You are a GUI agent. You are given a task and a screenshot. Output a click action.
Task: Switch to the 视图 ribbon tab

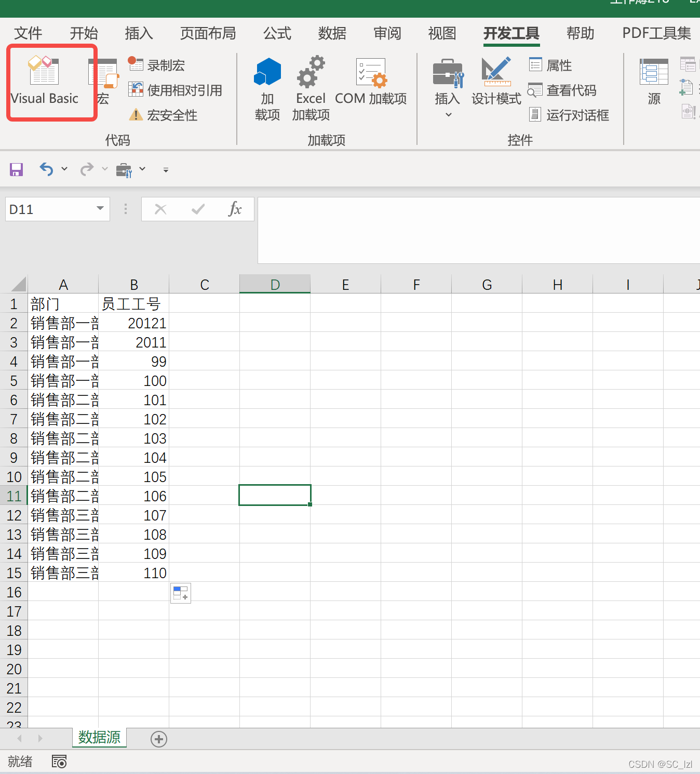pos(442,33)
